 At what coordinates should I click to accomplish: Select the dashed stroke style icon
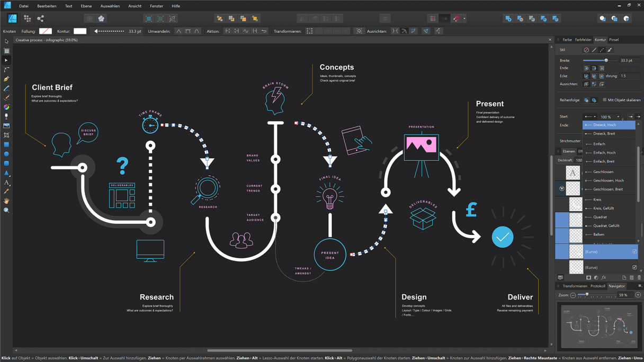[x=602, y=49]
